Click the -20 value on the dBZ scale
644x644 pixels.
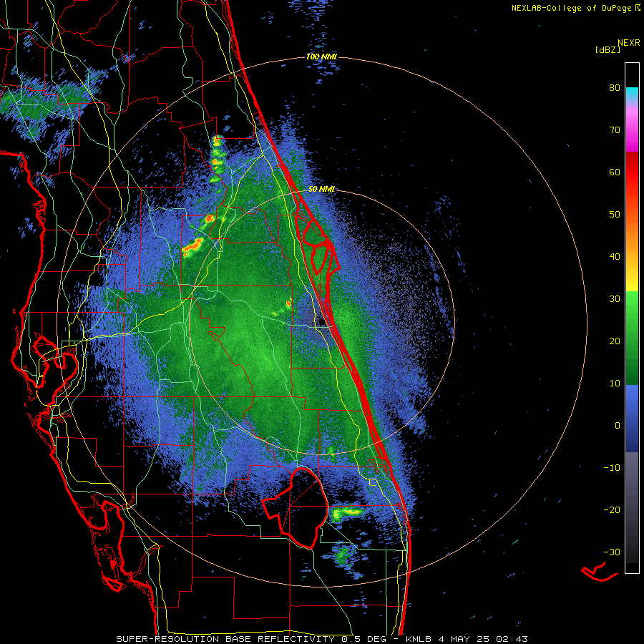(x=612, y=510)
